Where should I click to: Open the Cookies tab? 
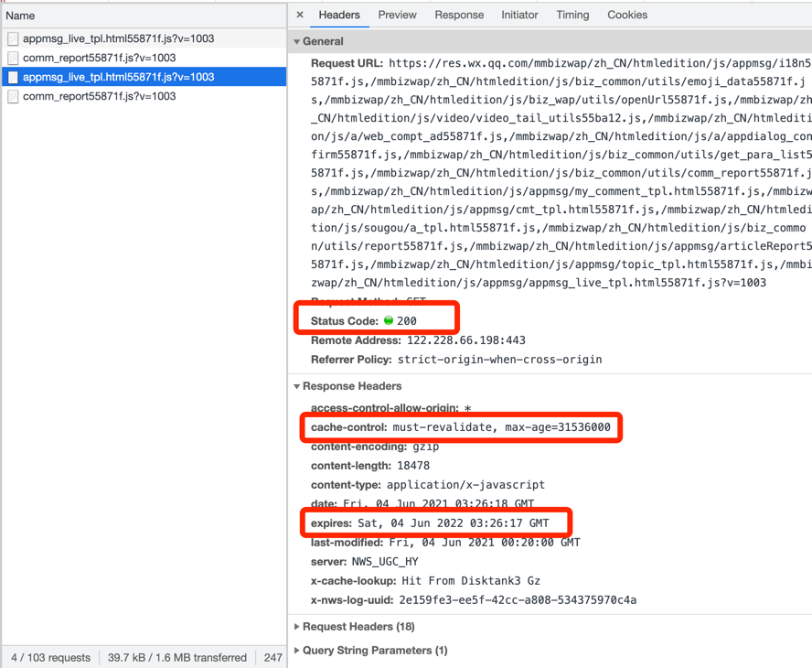[627, 15]
